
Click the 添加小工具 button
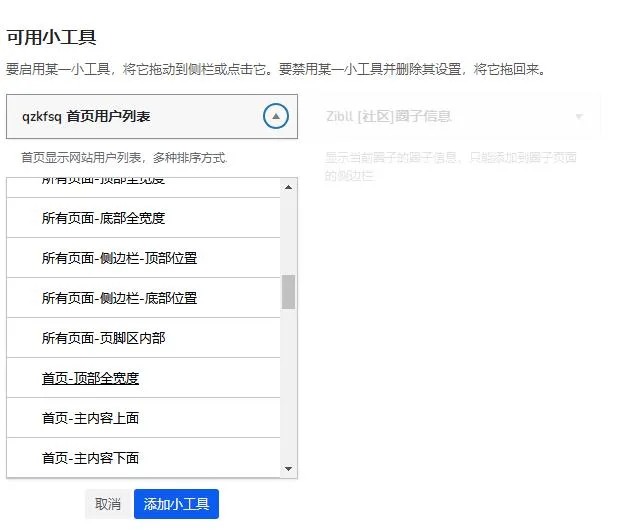(176, 504)
